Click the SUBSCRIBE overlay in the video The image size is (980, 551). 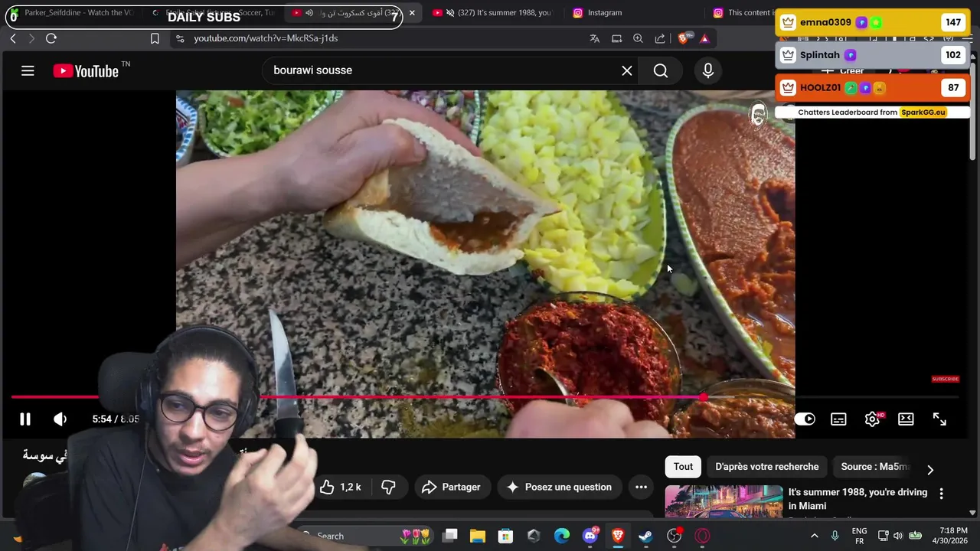(945, 379)
